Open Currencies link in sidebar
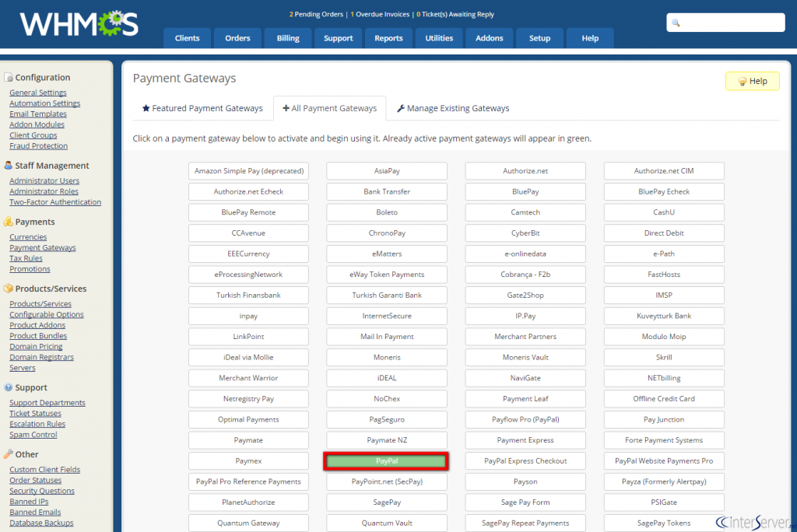 click(x=28, y=236)
